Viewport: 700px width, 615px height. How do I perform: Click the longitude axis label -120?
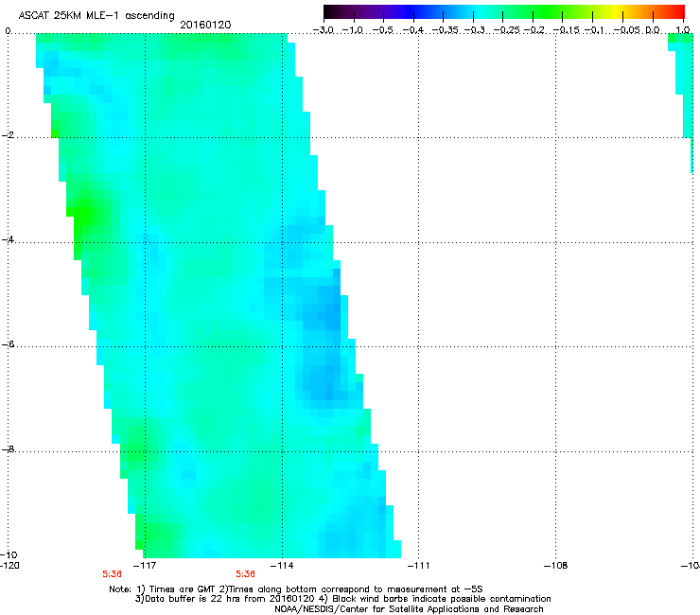(x=9, y=566)
